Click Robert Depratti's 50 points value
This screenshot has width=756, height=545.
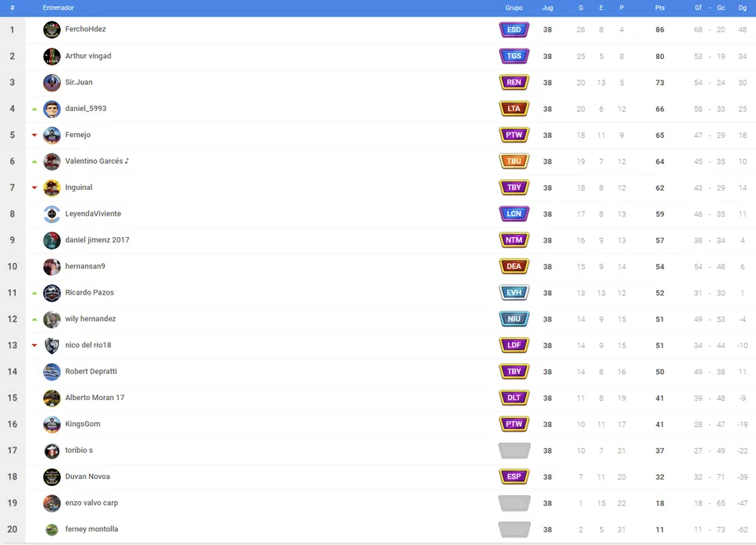click(x=660, y=372)
